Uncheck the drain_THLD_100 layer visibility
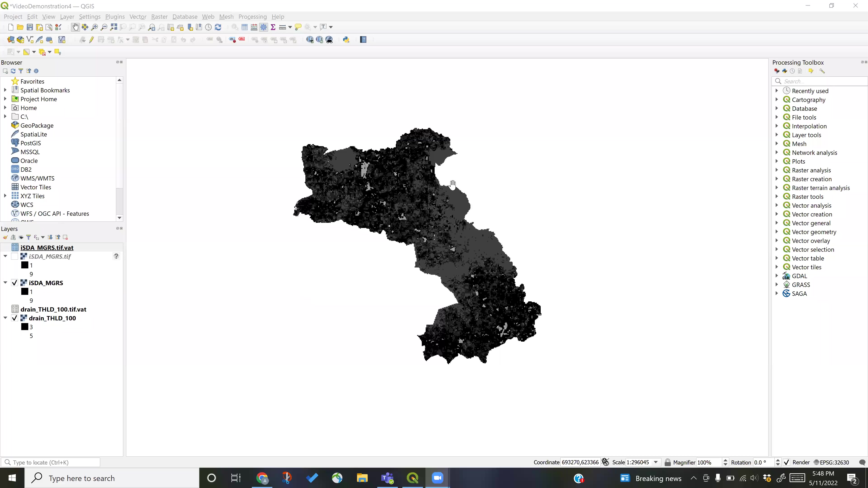Viewport: 868px width, 488px height. click(15, 318)
